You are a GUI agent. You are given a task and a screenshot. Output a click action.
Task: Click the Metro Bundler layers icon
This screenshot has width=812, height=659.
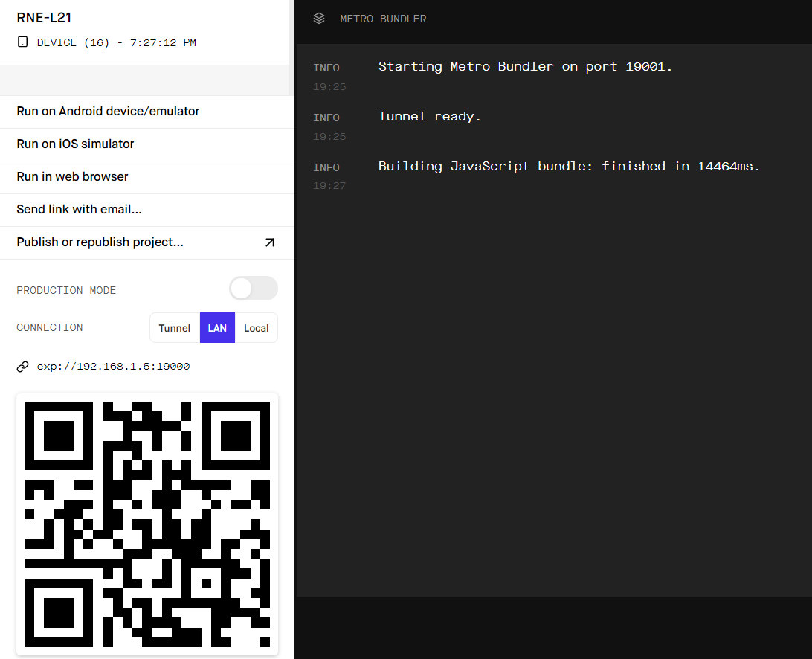coord(319,19)
